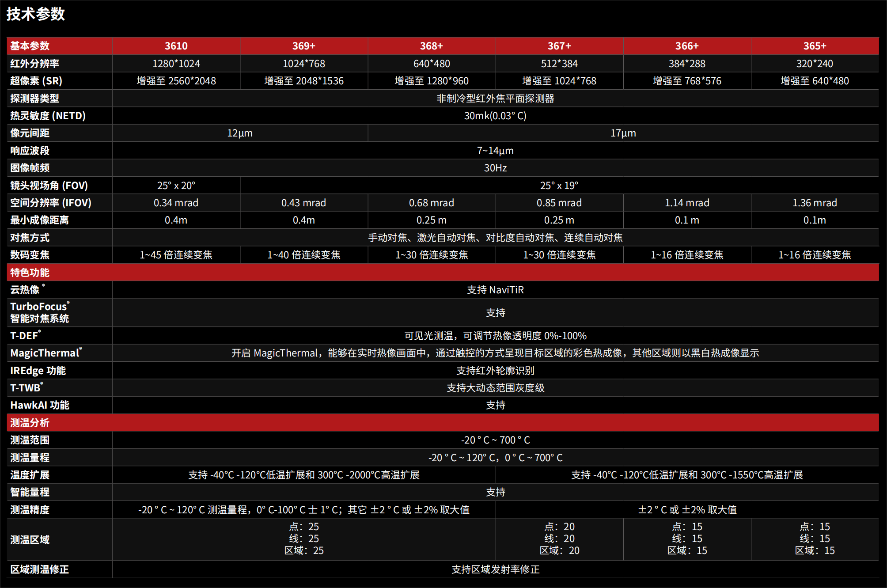Click the HawkAI 功能 row label
The image size is (887, 588).
(x=40, y=405)
